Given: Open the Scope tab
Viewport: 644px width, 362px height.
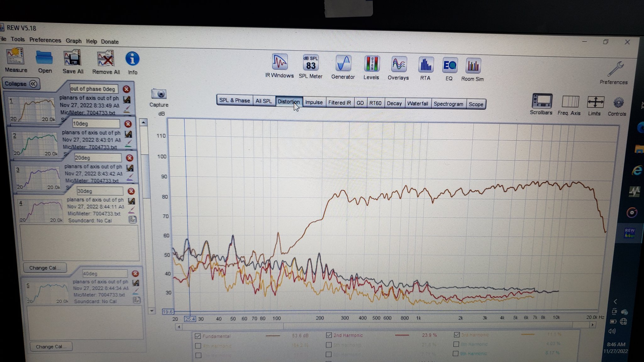Looking at the screenshot, I should (x=476, y=104).
